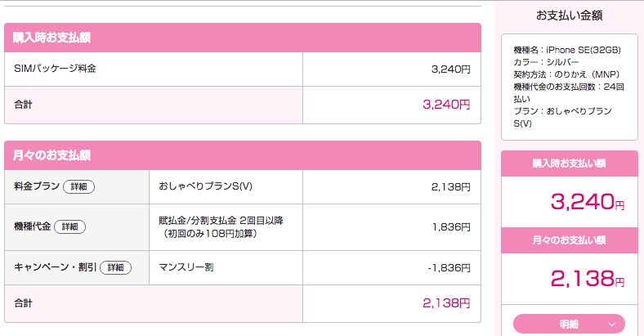The image size is (644, 336).
Task: Click the iPhone SE(32GB) summary box
Action: (x=570, y=87)
